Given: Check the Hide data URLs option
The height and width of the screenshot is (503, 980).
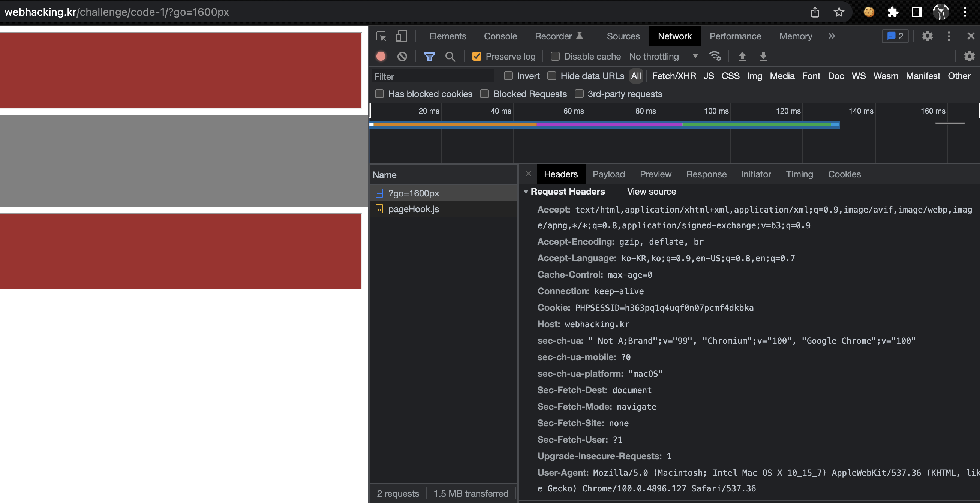Looking at the screenshot, I should click(x=551, y=76).
